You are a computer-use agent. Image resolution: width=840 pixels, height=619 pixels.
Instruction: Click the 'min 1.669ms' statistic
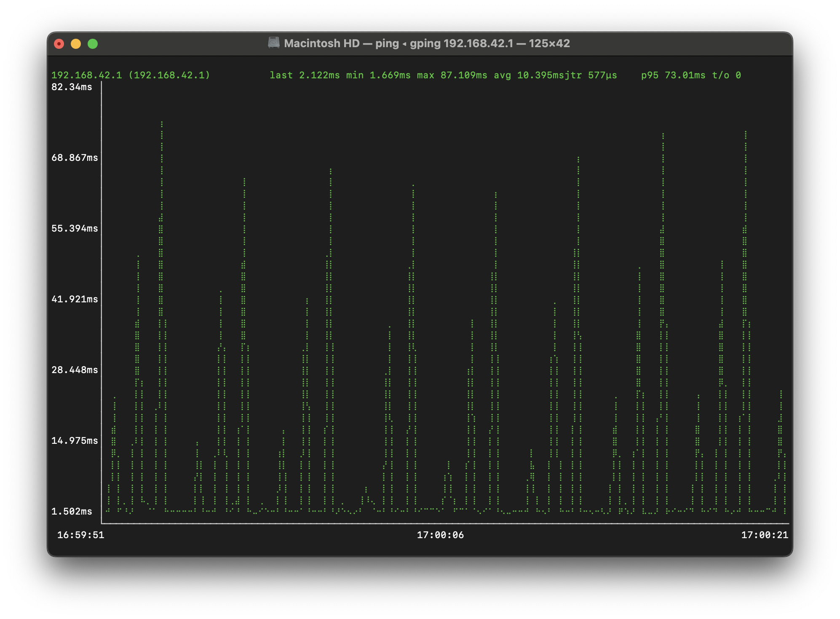coord(378,75)
